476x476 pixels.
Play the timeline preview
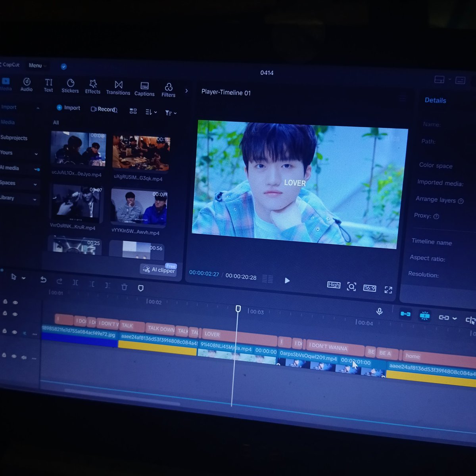click(287, 280)
